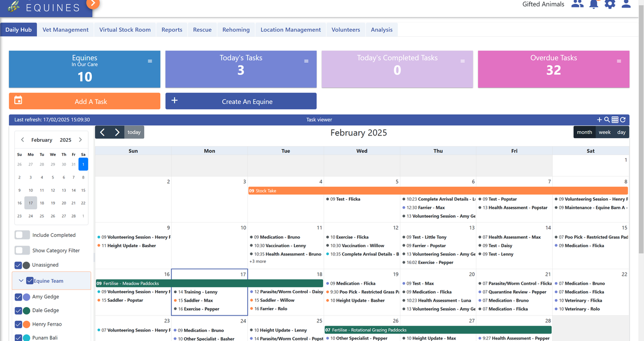Image resolution: width=644 pixels, height=341 pixels.
Task: Click the orange color dot beside Henry Ferrao
Action: click(x=27, y=325)
